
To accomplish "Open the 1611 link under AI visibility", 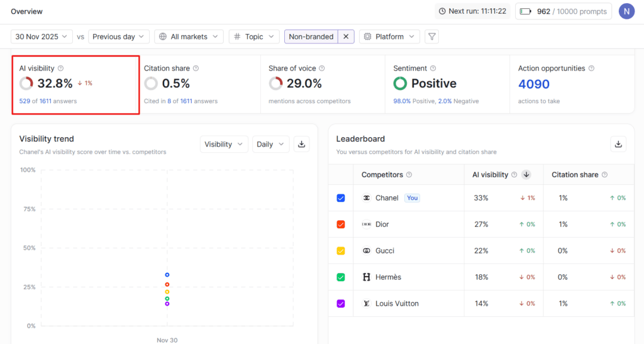I will [45, 101].
